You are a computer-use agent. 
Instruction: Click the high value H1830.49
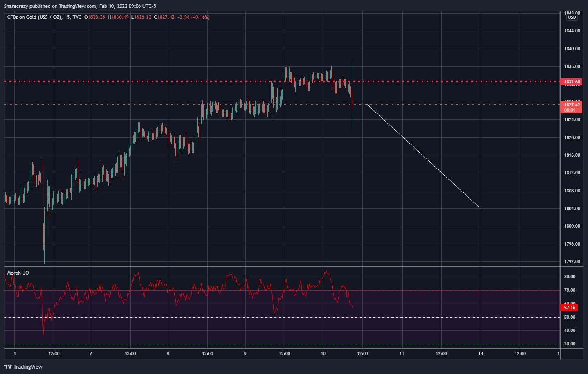pos(118,17)
